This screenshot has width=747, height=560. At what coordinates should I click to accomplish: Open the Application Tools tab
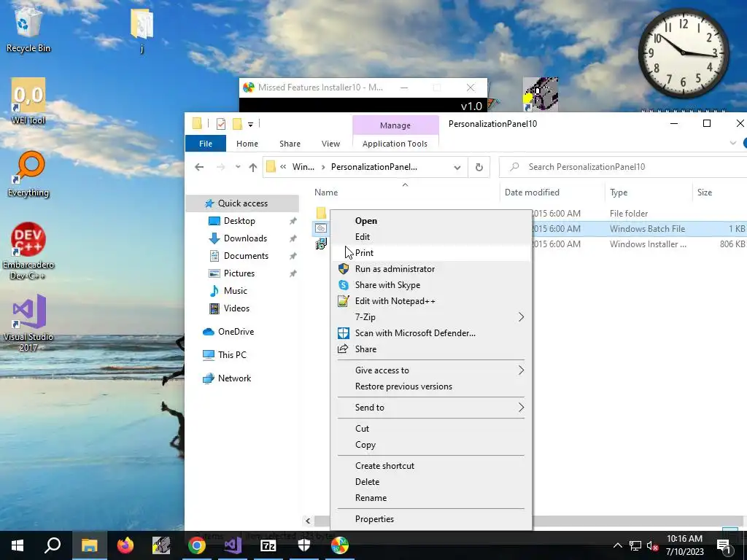point(395,144)
